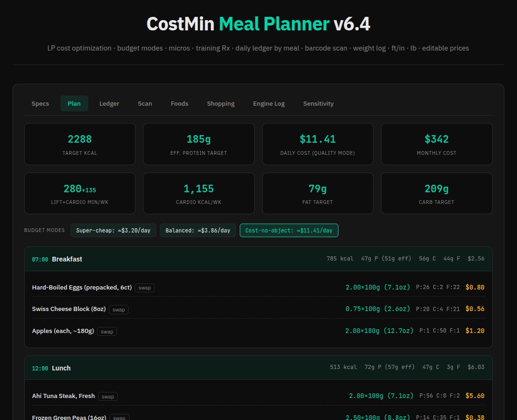Click the 185g eff. protein target card
517x420 pixels.
click(199, 144)
